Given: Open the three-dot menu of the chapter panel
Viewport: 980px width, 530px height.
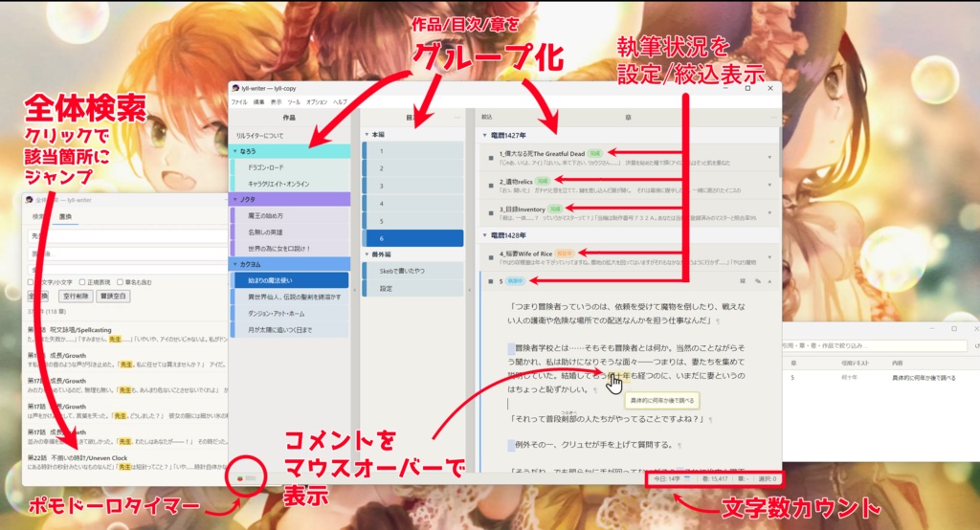Looking at the screenshot, I should (773, 117).
